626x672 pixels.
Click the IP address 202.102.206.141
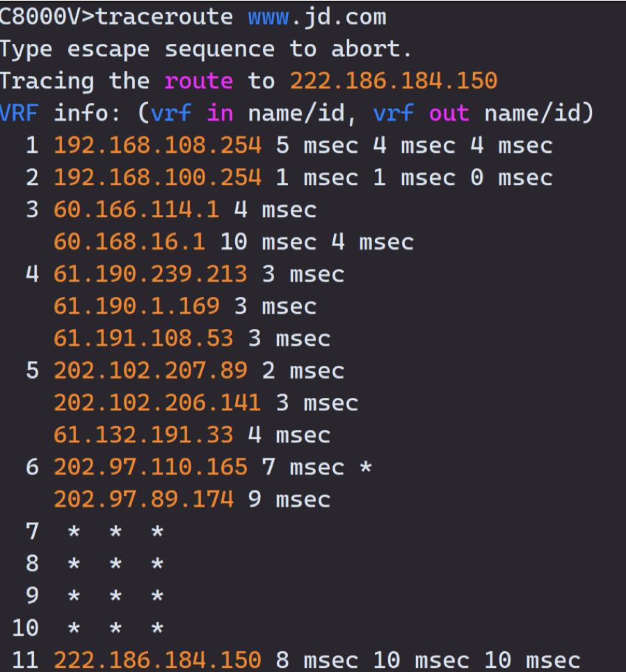tap(157, 403)
